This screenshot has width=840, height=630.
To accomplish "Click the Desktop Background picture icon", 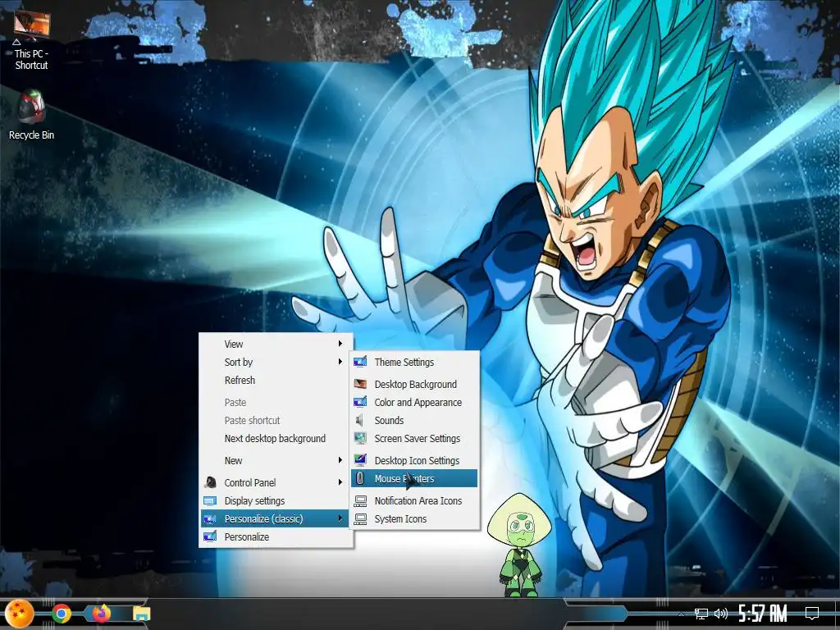I will pyautogui.click(x=361, y=384).
